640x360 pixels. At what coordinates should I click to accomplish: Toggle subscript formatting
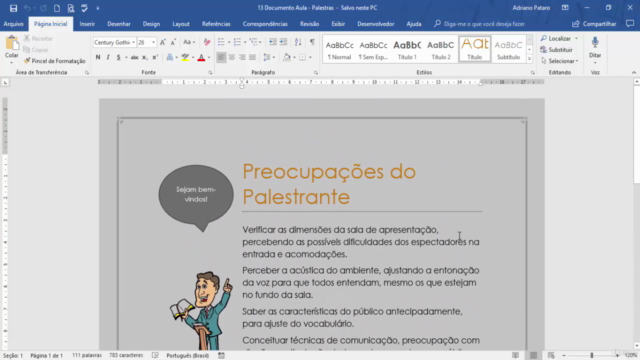click(144, 58)
